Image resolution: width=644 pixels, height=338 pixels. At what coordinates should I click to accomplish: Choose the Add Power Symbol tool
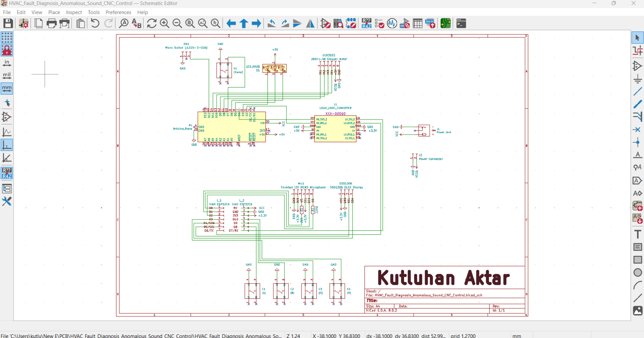638,78
